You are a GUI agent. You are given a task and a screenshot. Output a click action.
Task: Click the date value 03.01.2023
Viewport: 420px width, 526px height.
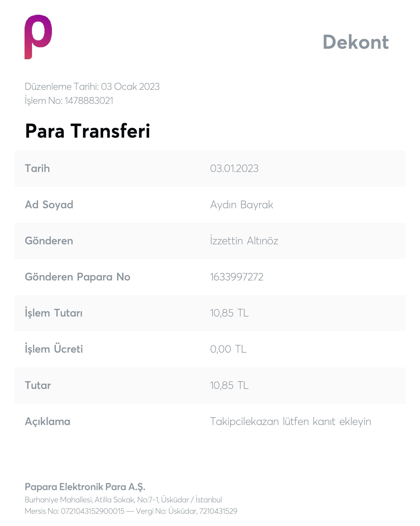coord(234,168)
